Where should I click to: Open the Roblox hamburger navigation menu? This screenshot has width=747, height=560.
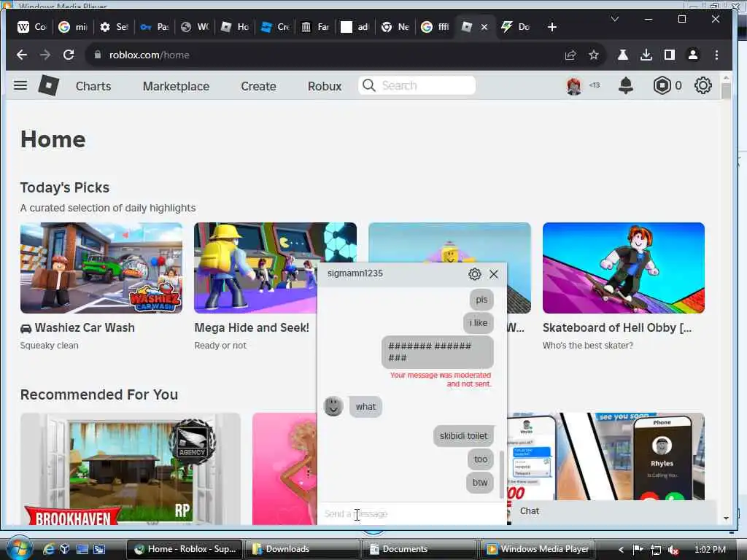coord(20,86)
